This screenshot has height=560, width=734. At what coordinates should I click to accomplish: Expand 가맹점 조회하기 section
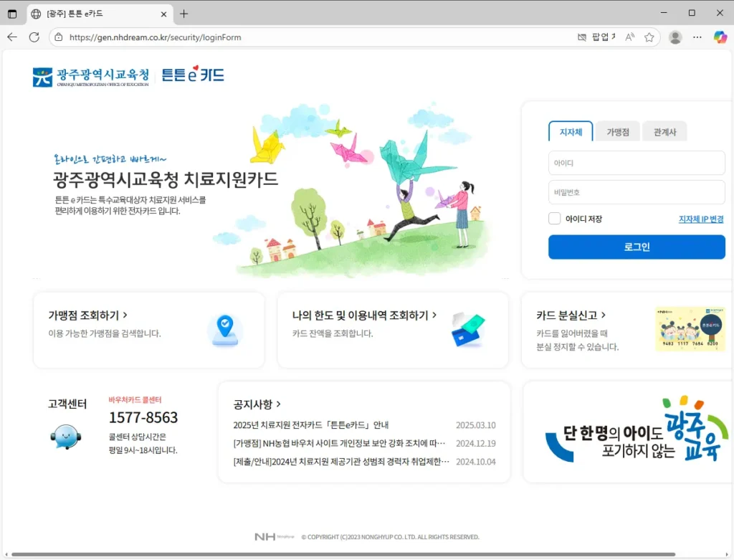[x=88, y=315]
